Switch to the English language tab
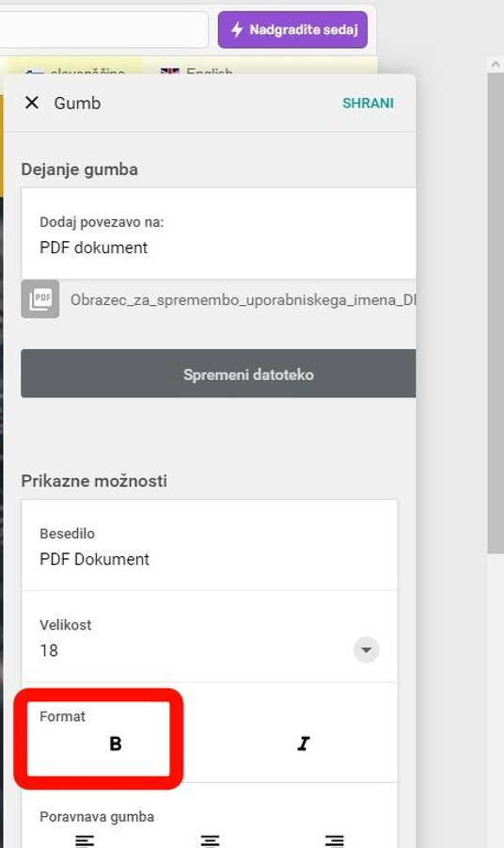 (x=197, y=71)
